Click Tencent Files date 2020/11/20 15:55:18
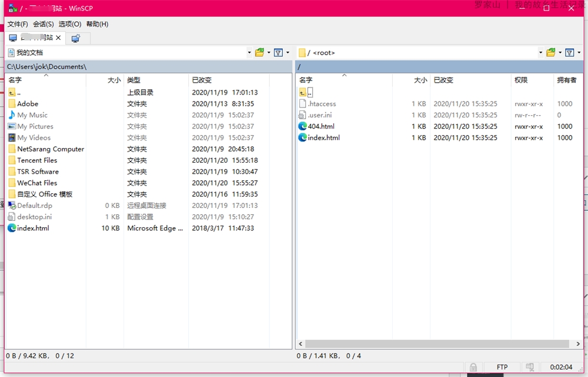Viewport: 588px width, 377px height. pyautogui.click(x=225, y=160)
